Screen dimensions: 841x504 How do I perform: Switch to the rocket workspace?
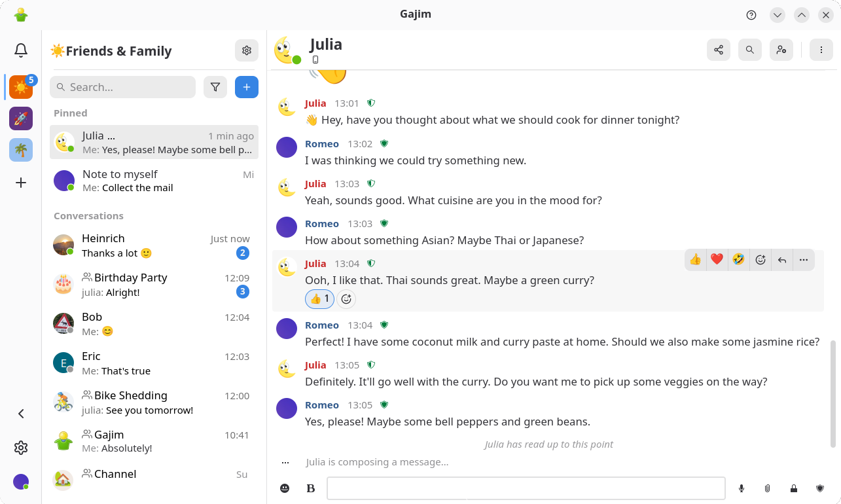point(21,118)
